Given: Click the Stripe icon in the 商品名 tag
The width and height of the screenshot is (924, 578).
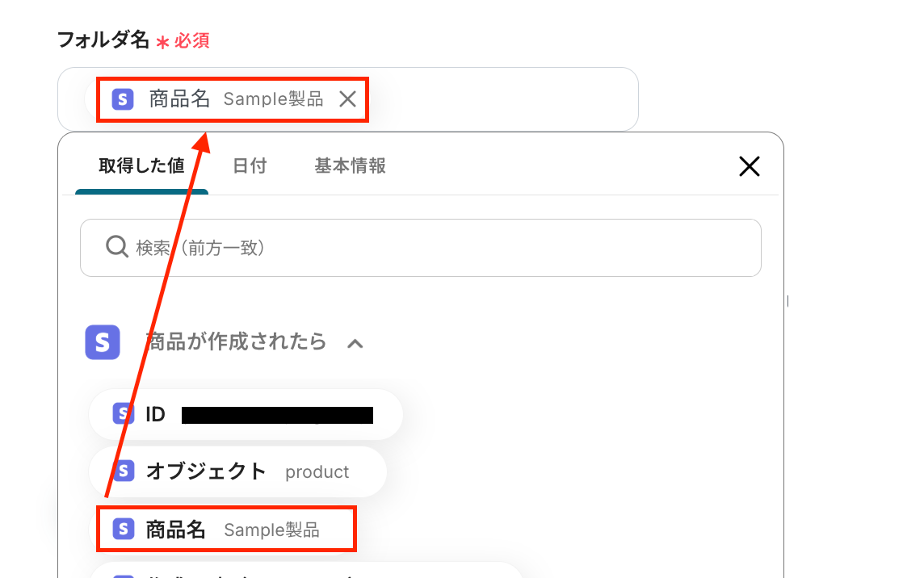Looking at the screenshot, I should coord(123,99).
